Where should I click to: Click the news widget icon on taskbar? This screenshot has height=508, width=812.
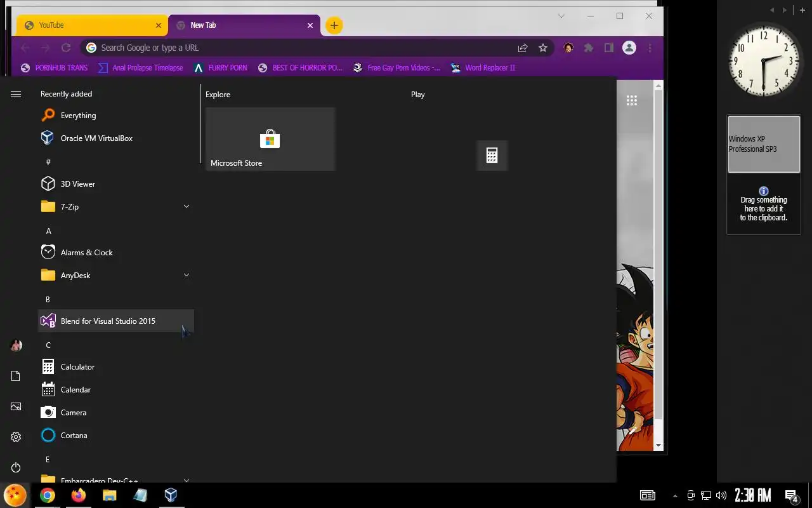pos(647,495)
